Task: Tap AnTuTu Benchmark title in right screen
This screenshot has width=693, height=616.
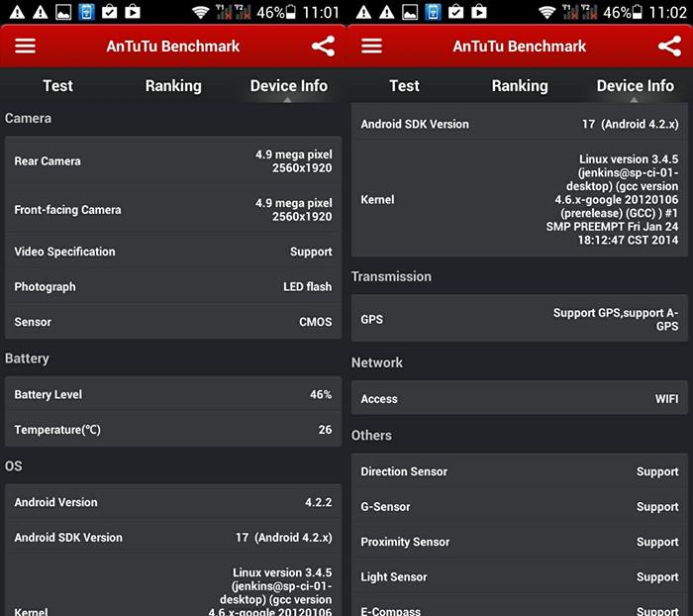Action: [x=520, y=46]
